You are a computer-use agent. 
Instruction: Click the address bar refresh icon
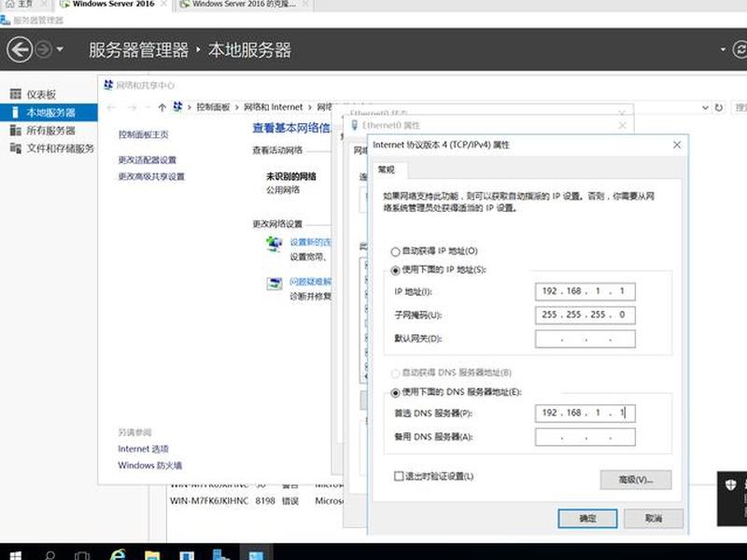point(719,107)
